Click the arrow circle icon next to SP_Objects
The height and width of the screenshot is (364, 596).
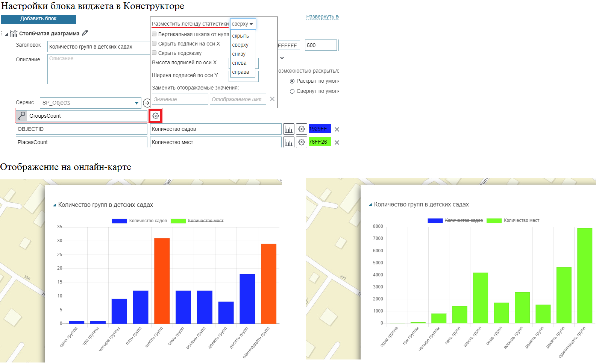(147, 103)
